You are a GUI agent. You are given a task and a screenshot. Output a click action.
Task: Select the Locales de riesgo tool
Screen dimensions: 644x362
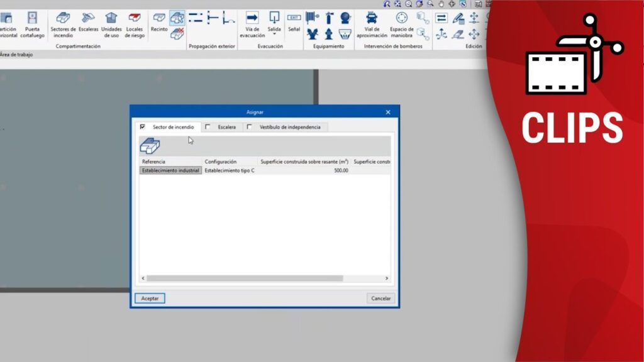tap(134, 23)
